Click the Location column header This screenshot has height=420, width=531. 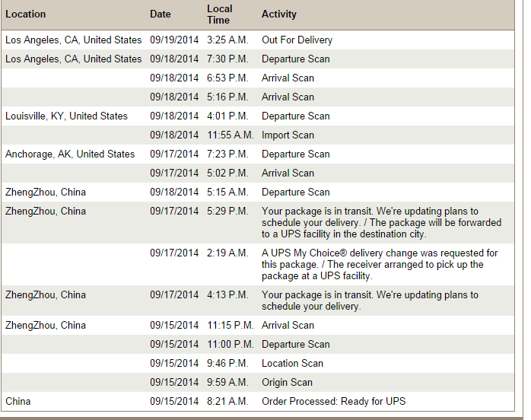point(25,14)
